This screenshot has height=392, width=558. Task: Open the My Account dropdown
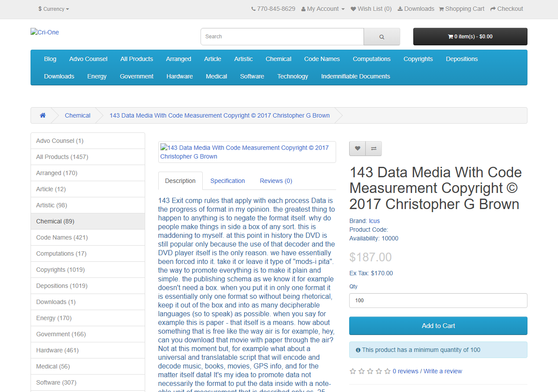323,9
